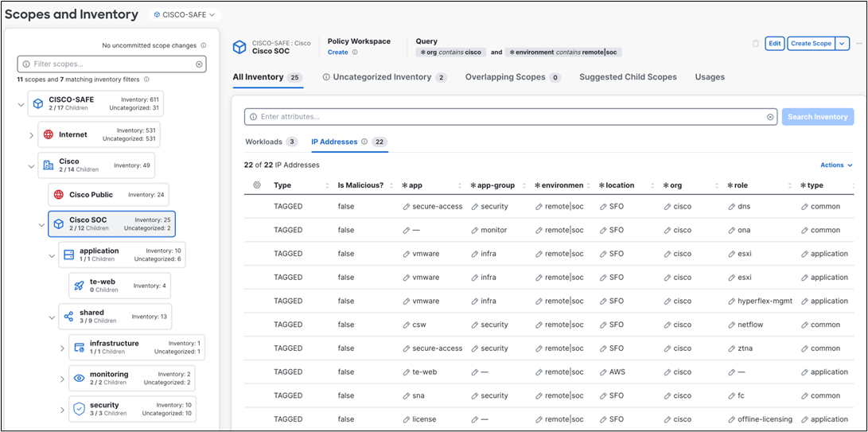Screen dimensions: 868x432
Task: Edit the hyperflex-mgmt role pencil icon
Action: click(x=731, y=302)
